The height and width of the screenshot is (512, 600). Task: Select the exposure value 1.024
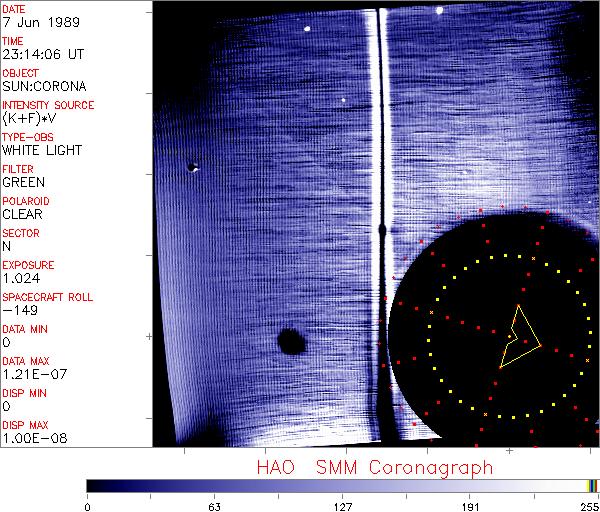[x=20, y=278]
